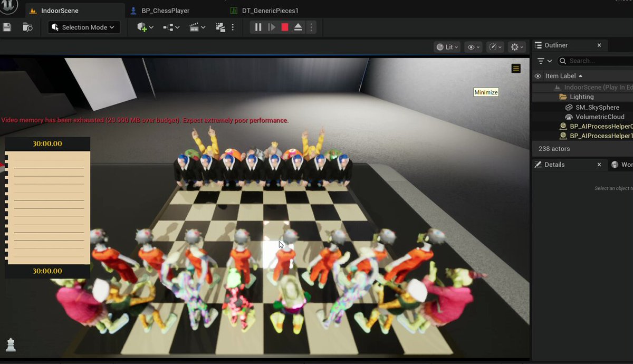Click the 30:00.00 timer above the move notepad
633x364 pixels.
pos(47,143)
